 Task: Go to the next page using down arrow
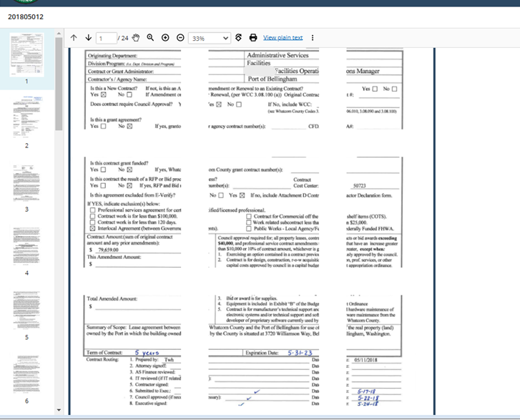coord(88,37)
